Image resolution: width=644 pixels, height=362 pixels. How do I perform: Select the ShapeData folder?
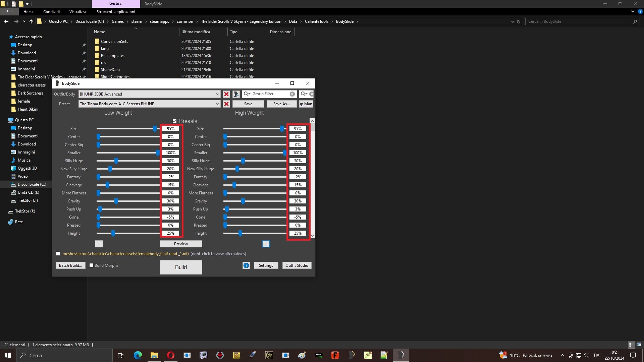(110, 70)
